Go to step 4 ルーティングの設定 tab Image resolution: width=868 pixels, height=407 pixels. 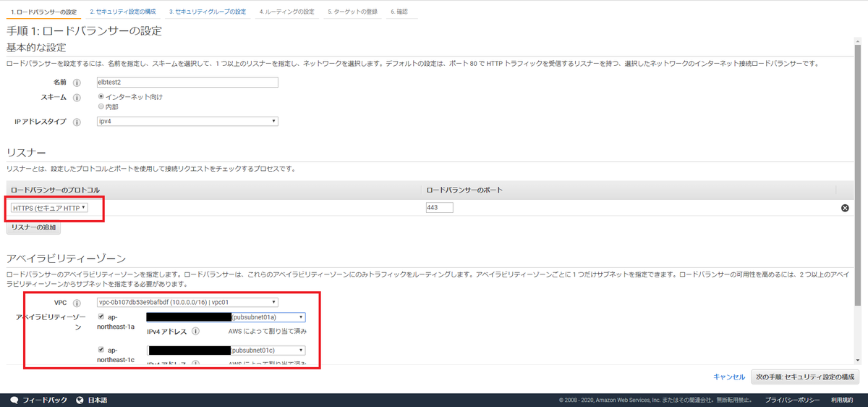(286, 12)
